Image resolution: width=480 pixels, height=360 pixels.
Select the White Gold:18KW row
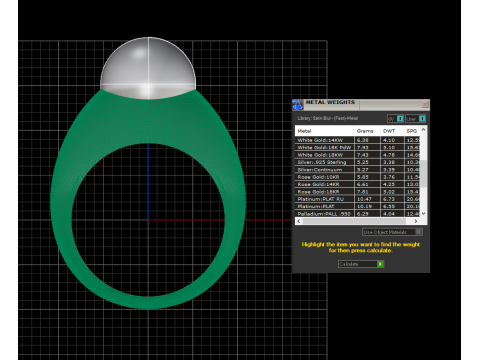pos(358,155)
